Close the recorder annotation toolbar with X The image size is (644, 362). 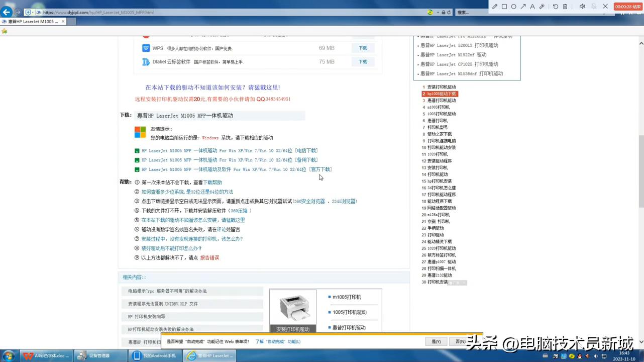[x=605, y=7]
